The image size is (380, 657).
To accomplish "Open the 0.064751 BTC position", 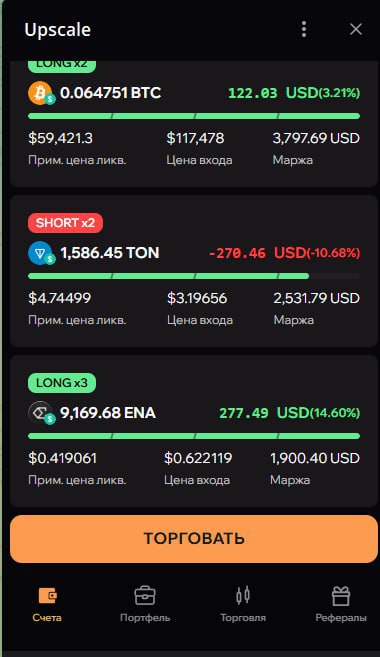I will (111, 93).
